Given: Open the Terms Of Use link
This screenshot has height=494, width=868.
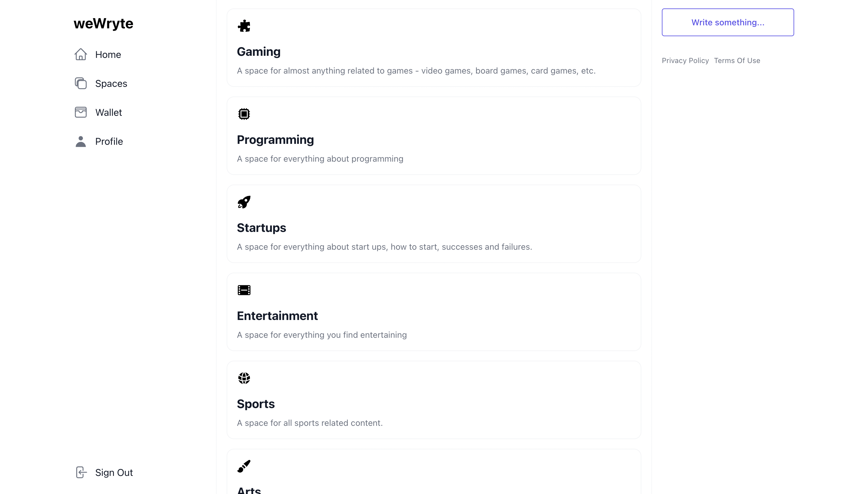Looking at the screenshot, I should pyautogui.click(x=737, y=60).
